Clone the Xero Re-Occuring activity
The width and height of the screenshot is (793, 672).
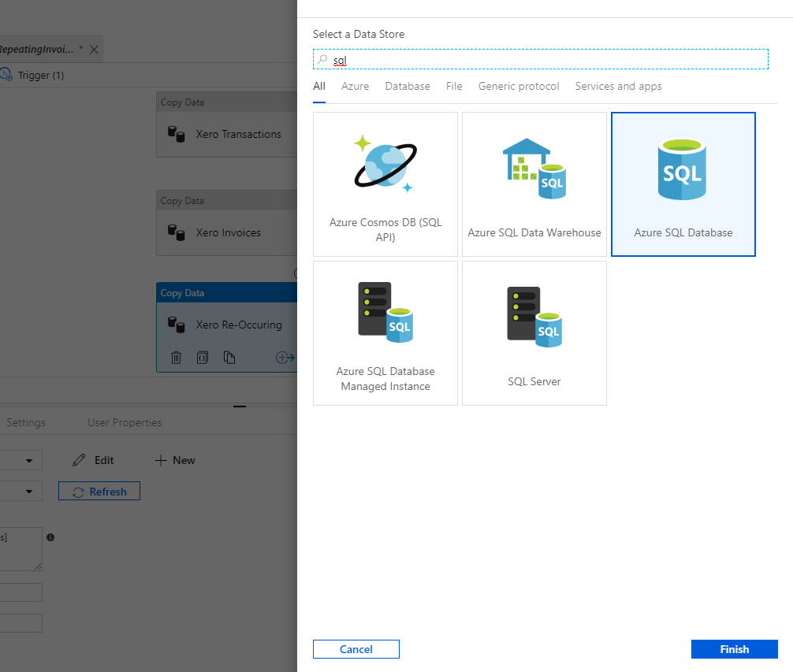pos(229,358)
